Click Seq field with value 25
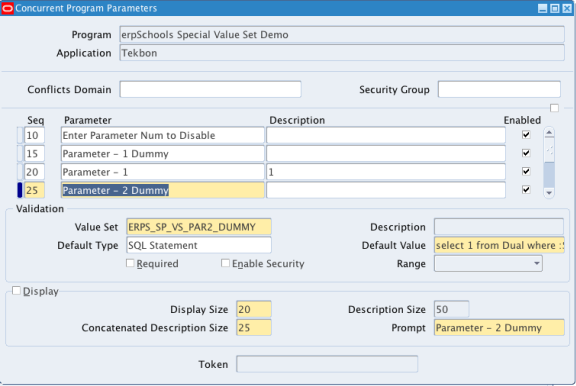 click(35, 190)
